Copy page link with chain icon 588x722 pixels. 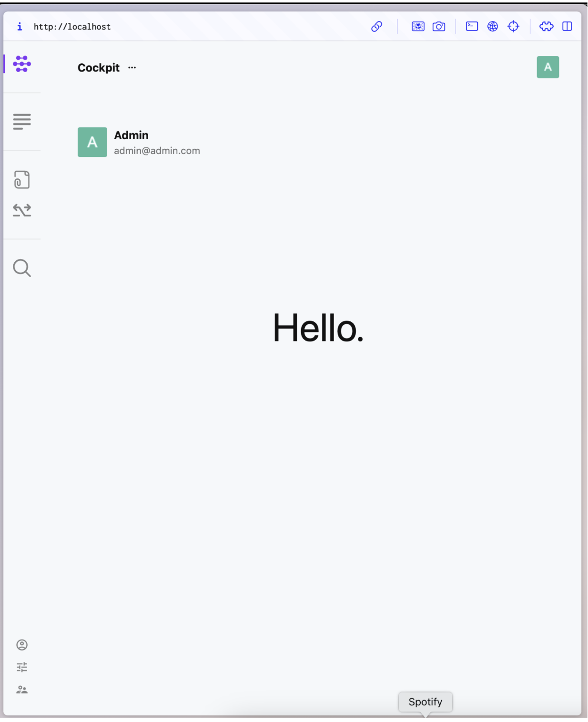[x=377, y=26]
